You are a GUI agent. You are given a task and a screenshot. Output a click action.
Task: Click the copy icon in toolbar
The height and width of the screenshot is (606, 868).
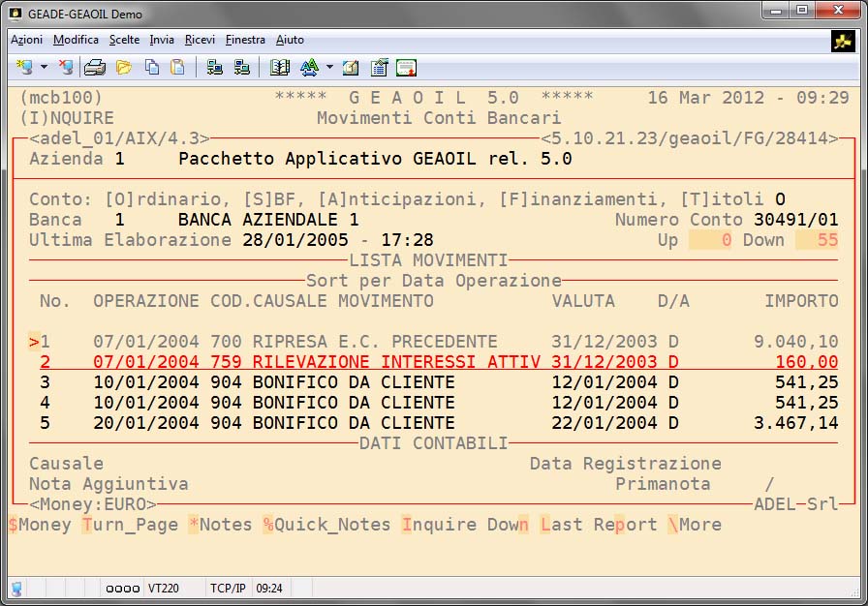pos(152,68)
